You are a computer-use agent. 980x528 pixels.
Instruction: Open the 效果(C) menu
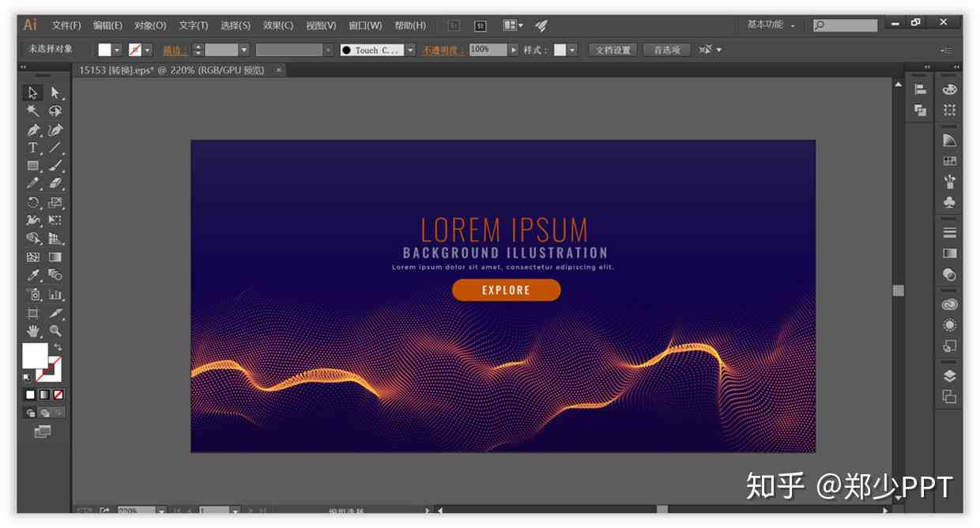278,25
